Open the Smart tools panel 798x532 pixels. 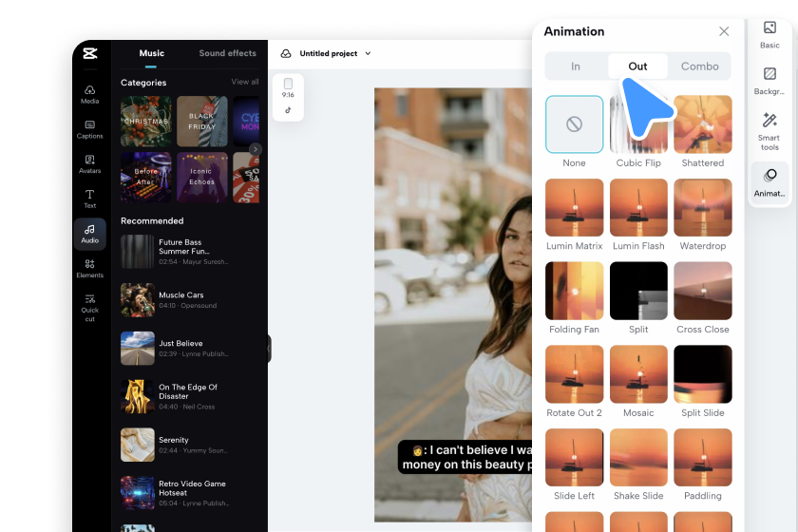click(x=769, y=131)
